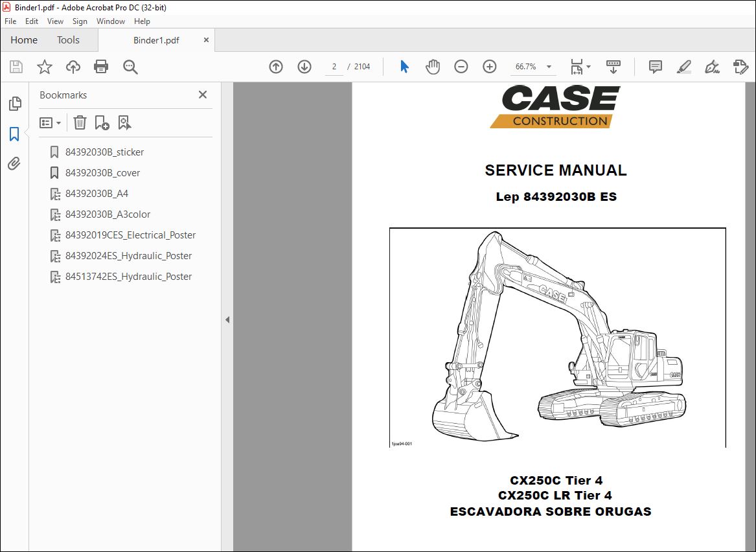Close the Binder1.pdf tab
The height and width of the screenshot is (552, 756).
click(x=207, y=40)
